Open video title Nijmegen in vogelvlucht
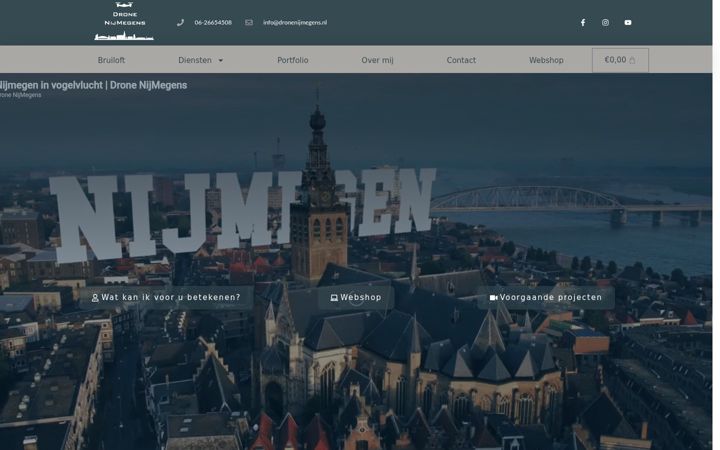Screen dimensions: 720x450 coord(93,85)
